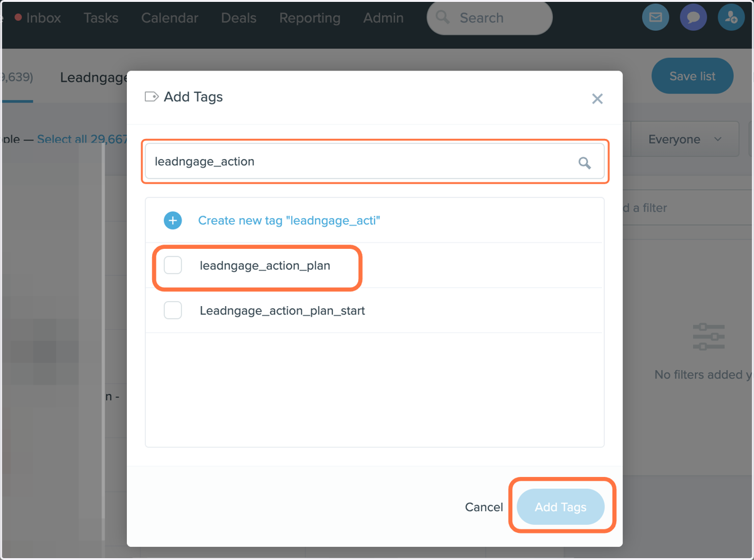
Task: Confirm with the Add Tags button
Action: (x=560, y=507)
